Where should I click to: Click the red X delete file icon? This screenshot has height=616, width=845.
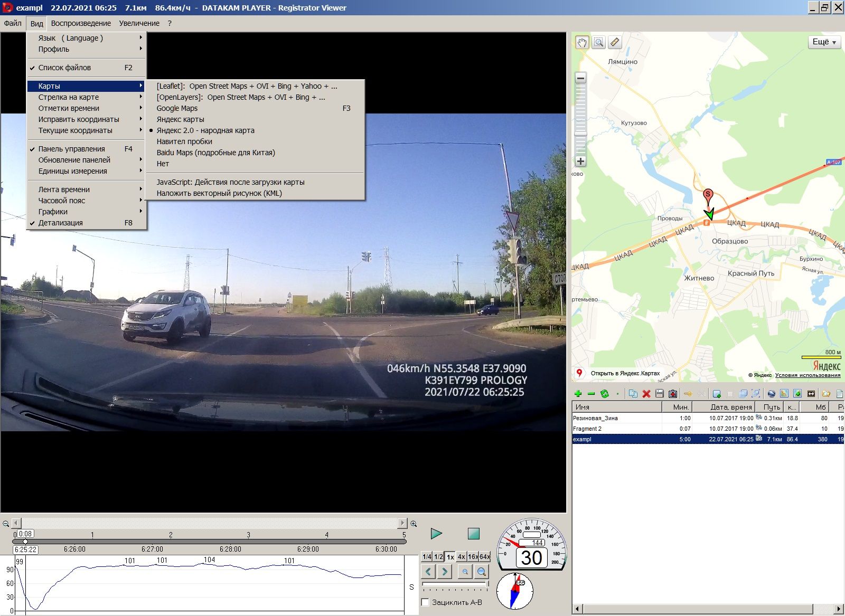coord(646,394)
